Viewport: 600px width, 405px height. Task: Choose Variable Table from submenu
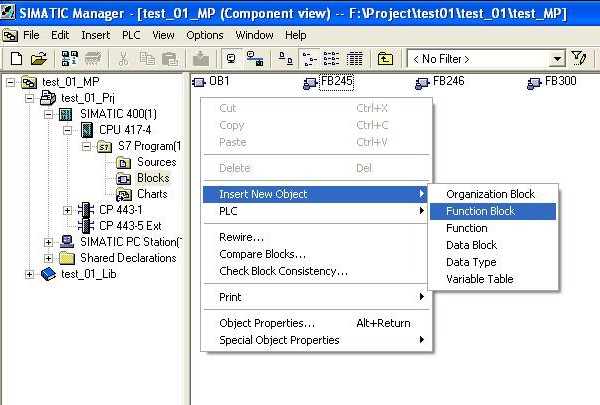tap(493, 279)
